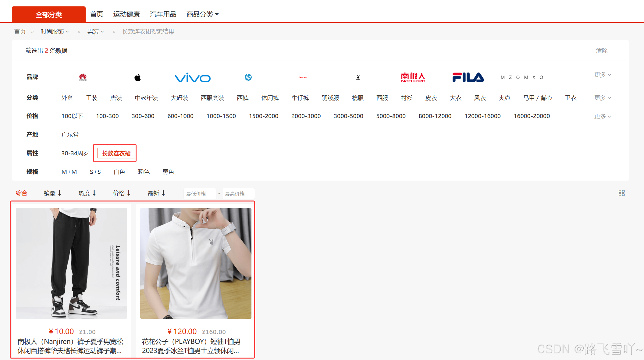Image resolution: width=644 pixels, height=360 pixels.
Task: Filter by Huawei brand logo
Action: tap(83, 77)
